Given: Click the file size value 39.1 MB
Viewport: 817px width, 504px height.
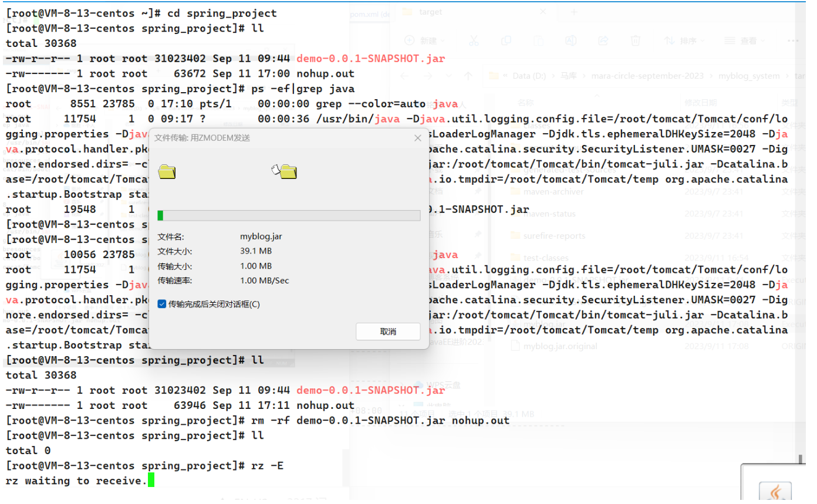Looking at the screenshot, I should (x=256, y=251).
